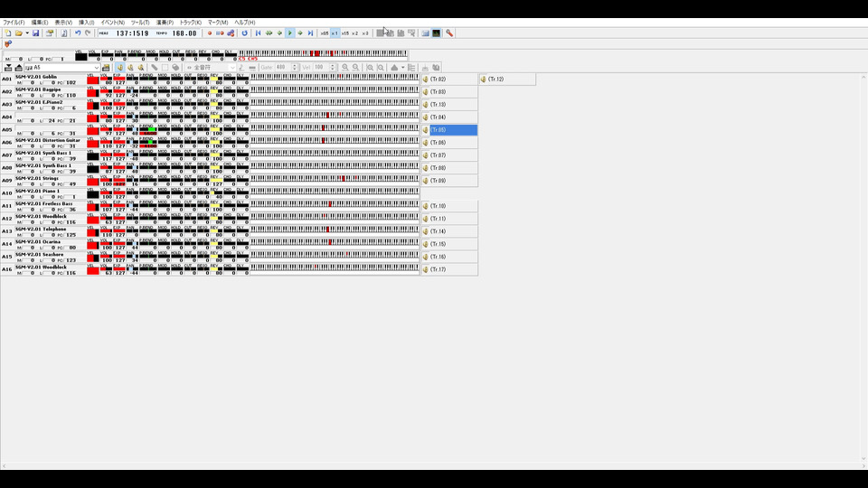The height and width of the screenshot is (488, 868).
Task: Click the green Play button
Action: (290, 33)
